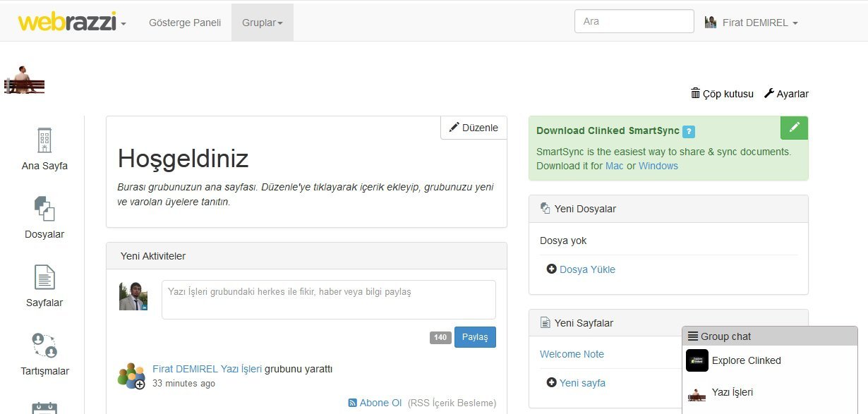Select Explore Clinked in group chat
This screenshot has height=414, width=868.
(746, 360)
